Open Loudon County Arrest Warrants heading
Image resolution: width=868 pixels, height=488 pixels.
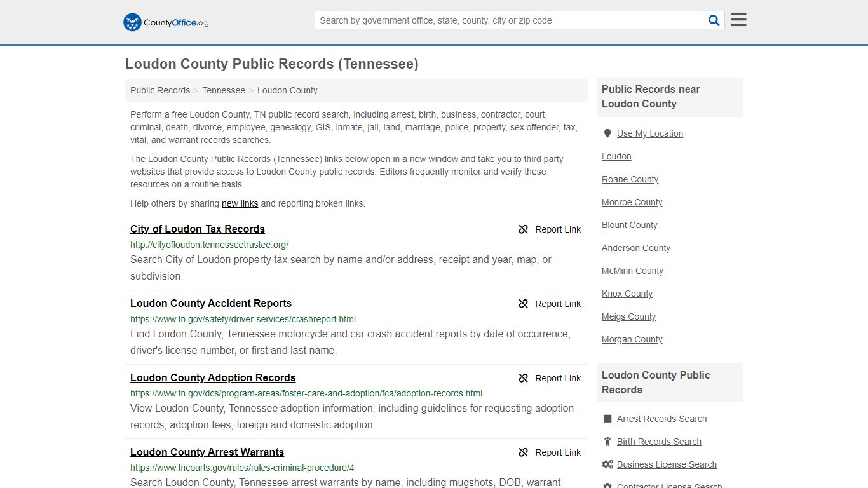(x=207, y=452)
